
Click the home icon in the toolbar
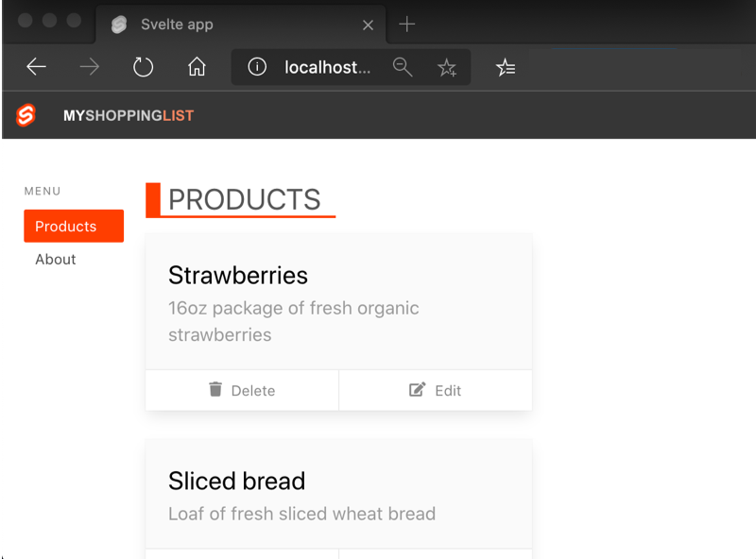pyautogui.click(x=196, y=67)
